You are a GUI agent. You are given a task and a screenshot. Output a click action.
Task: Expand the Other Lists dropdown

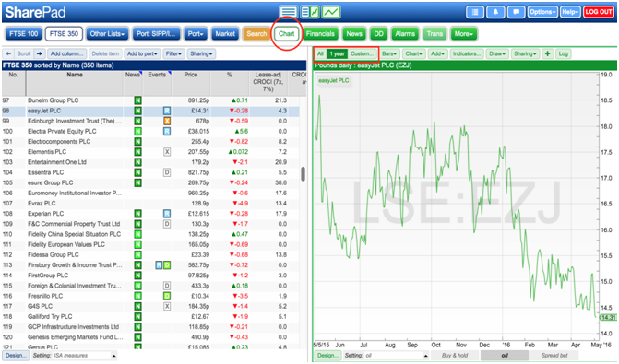click(107, 34)
